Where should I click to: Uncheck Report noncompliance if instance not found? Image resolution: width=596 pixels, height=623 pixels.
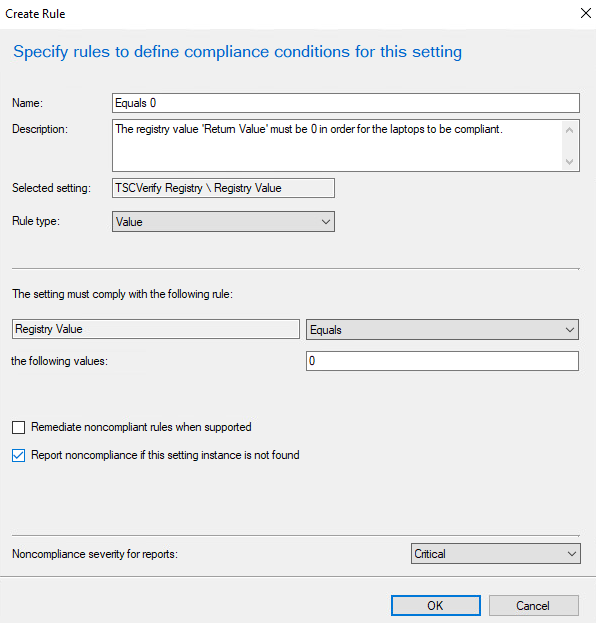(18, 455)
